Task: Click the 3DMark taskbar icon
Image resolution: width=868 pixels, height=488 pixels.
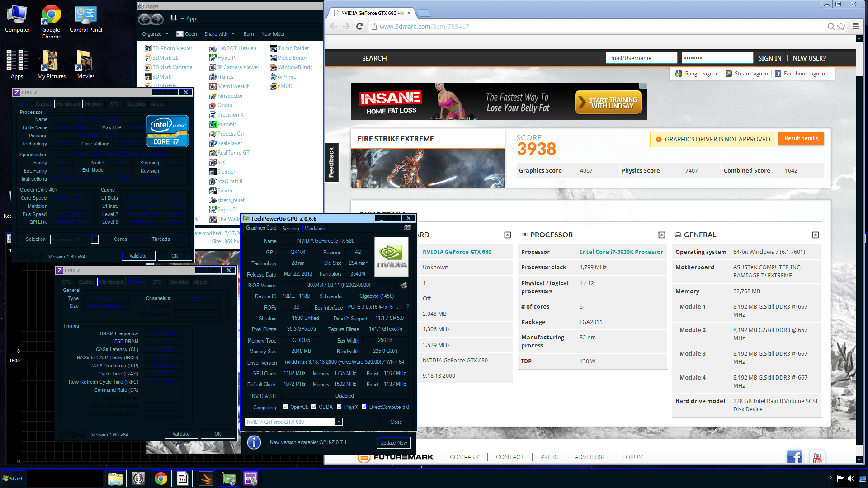Action: 206,479
